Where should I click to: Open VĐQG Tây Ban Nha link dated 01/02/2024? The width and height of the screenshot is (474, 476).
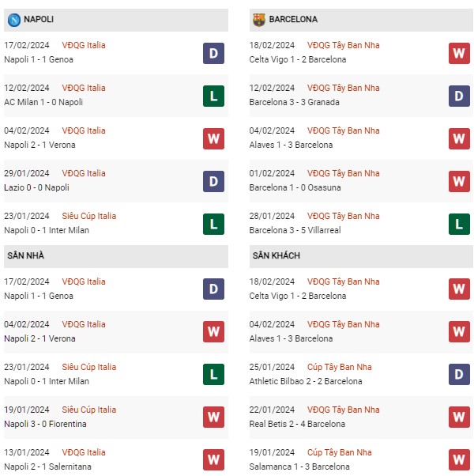tap(343, 173)
